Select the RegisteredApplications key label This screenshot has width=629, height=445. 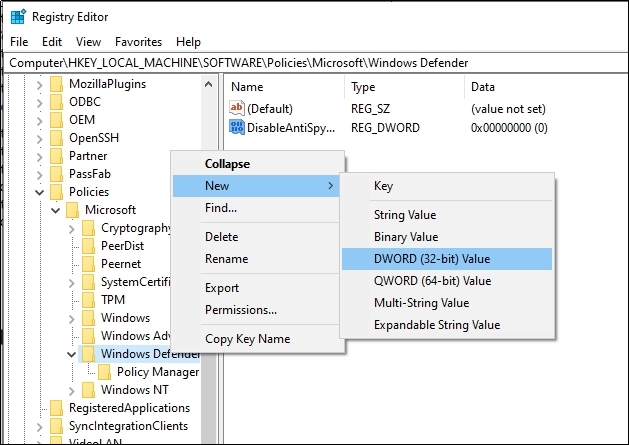129,408
